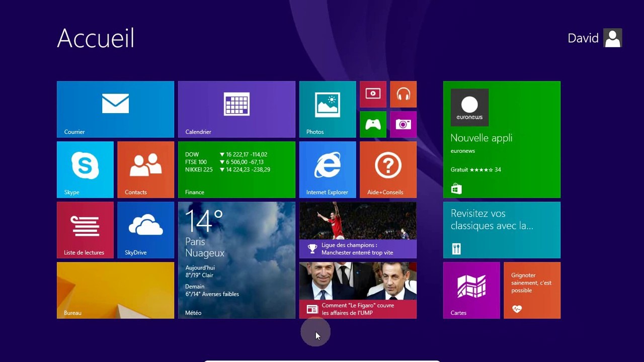Open the Camera small tile

[x=403, y=124]
